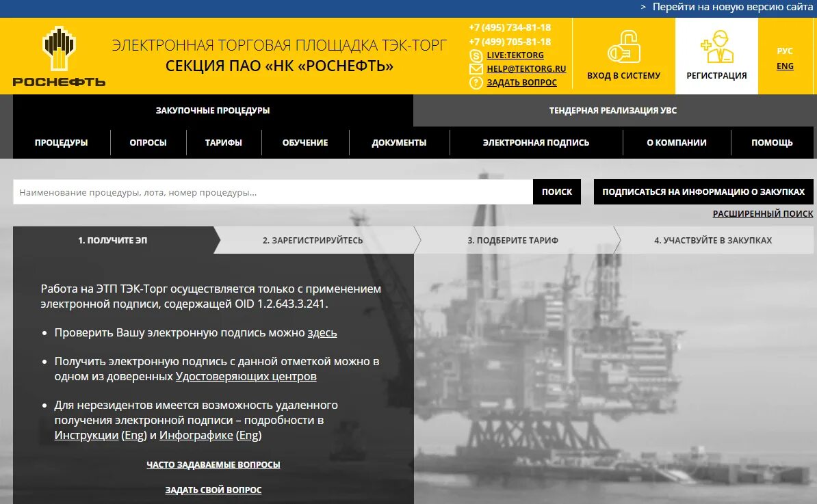Click the Skype icon beside LIVE:TEKTORG
The height and width of the screenshot is (504, 817).
[476, 55]
